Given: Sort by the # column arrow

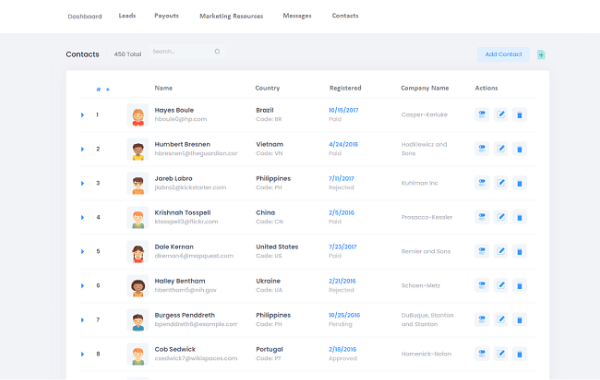Looking at the screenshot, I should (108, 90).
